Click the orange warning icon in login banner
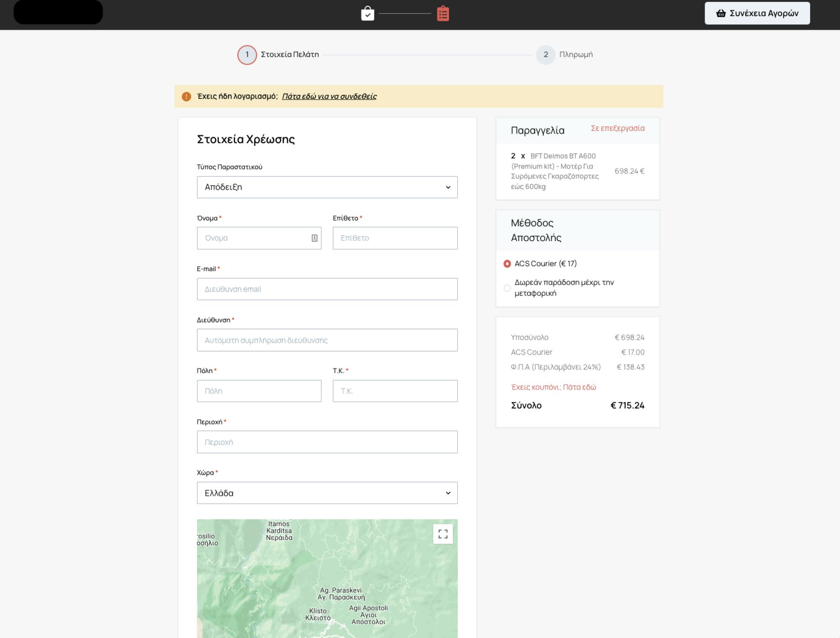840x638 pixels. click(x=186, y=97)
